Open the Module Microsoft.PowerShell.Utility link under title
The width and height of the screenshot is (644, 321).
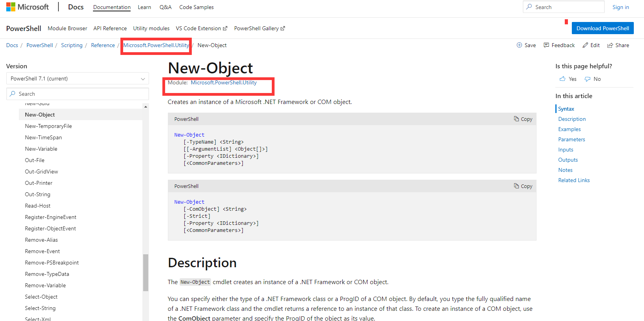[224, 82]
